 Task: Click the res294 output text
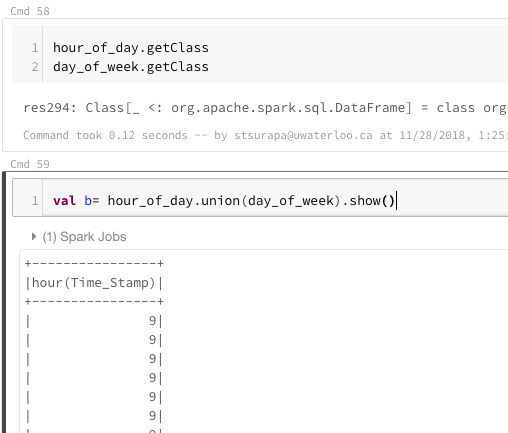tap(265, 108)
